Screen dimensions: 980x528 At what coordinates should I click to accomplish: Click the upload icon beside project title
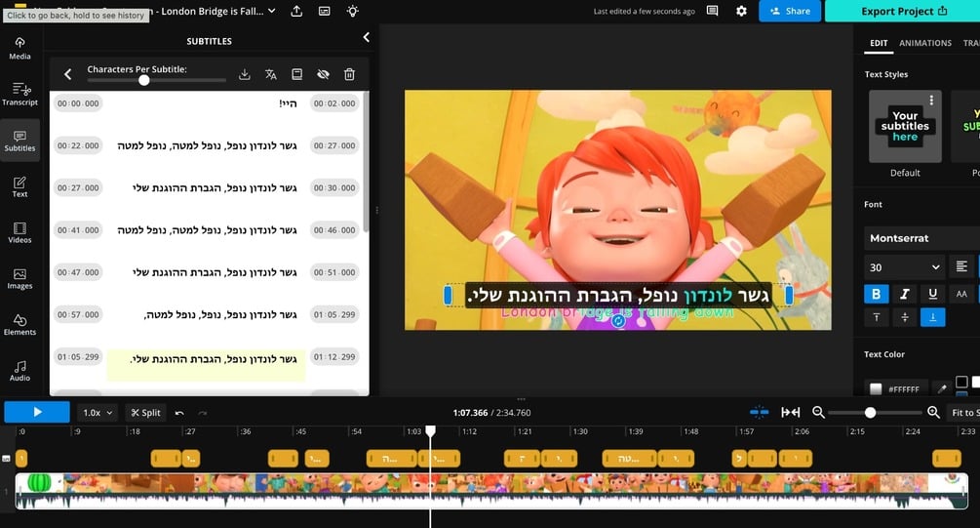pos(296,12)
